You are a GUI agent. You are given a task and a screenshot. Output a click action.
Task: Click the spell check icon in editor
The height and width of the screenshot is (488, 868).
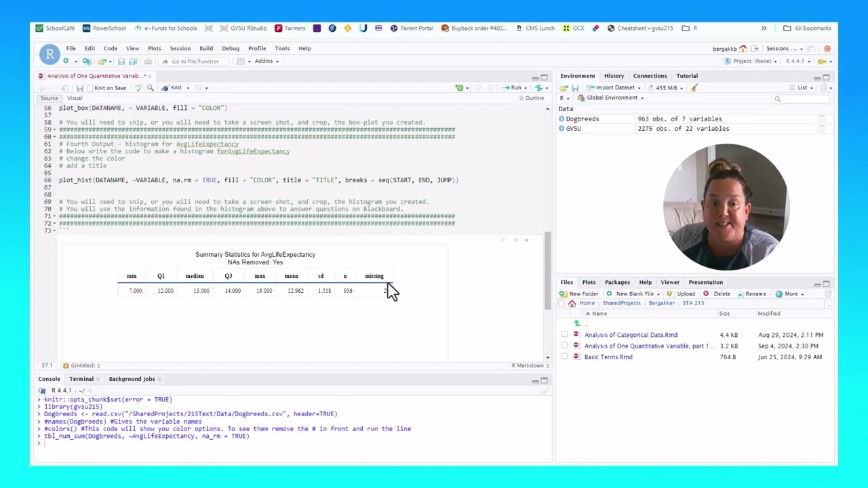[x=138, y=87]
